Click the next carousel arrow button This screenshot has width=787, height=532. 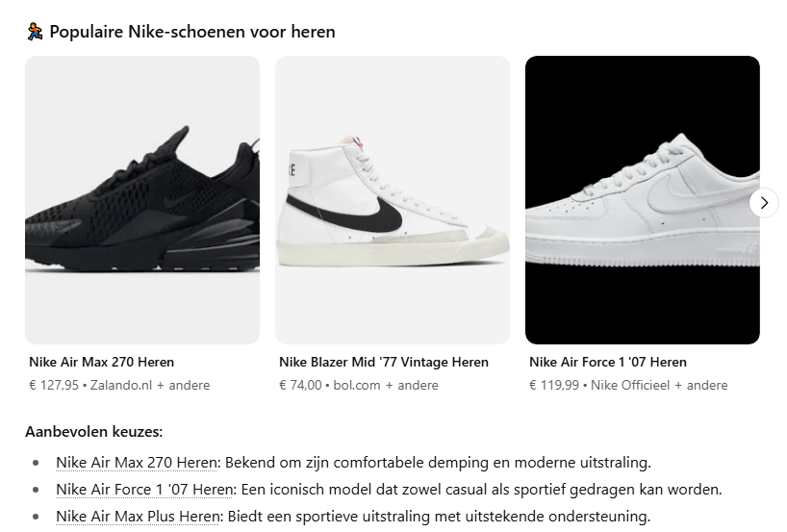[x=763, y=203]
